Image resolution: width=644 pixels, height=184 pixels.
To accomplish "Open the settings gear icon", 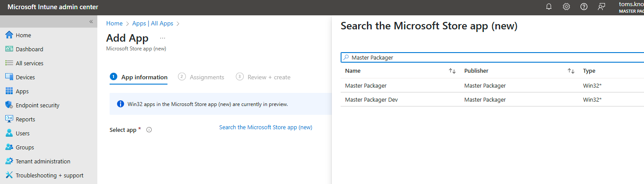I will [566, 7].
